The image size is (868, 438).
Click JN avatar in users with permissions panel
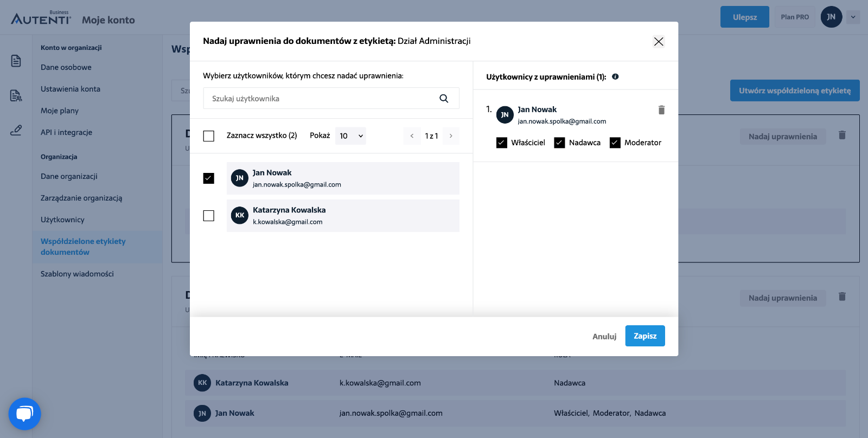tap(505, 114)
